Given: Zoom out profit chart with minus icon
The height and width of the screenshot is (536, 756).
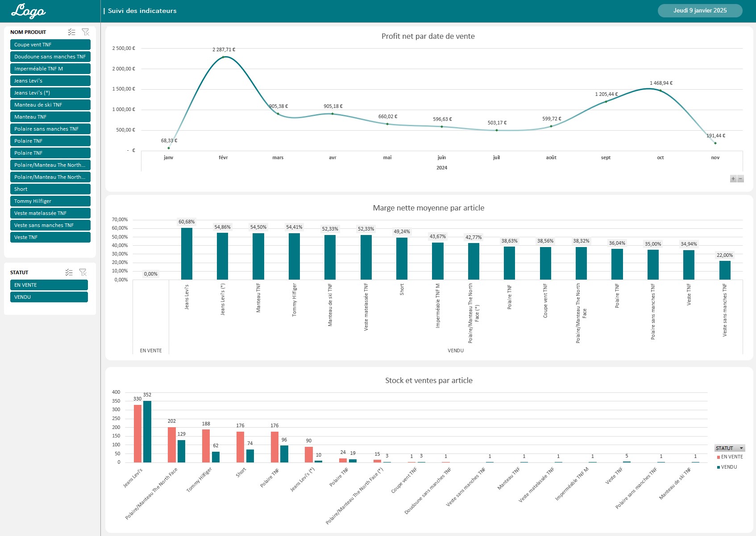Looking at the screenshot, I should (741, 179).
